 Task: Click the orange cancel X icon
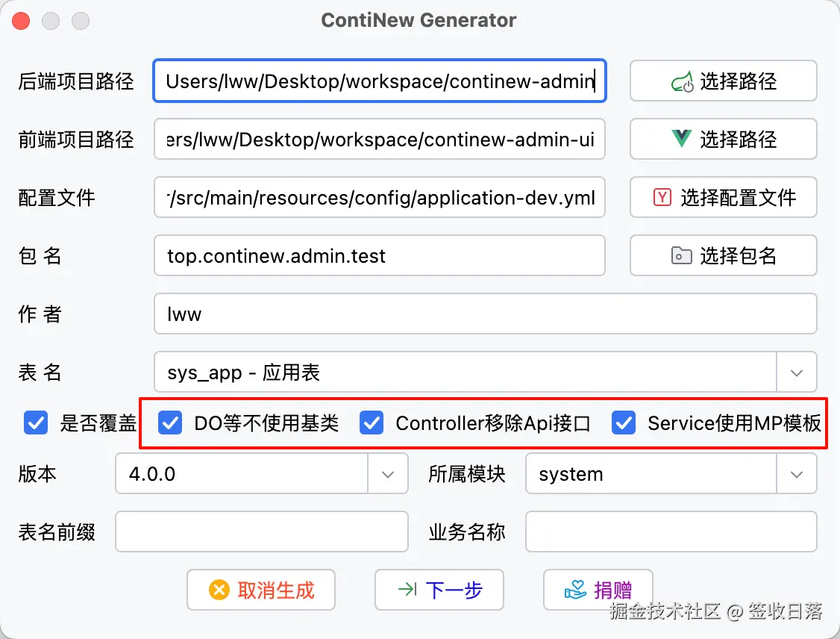[219, 590]
